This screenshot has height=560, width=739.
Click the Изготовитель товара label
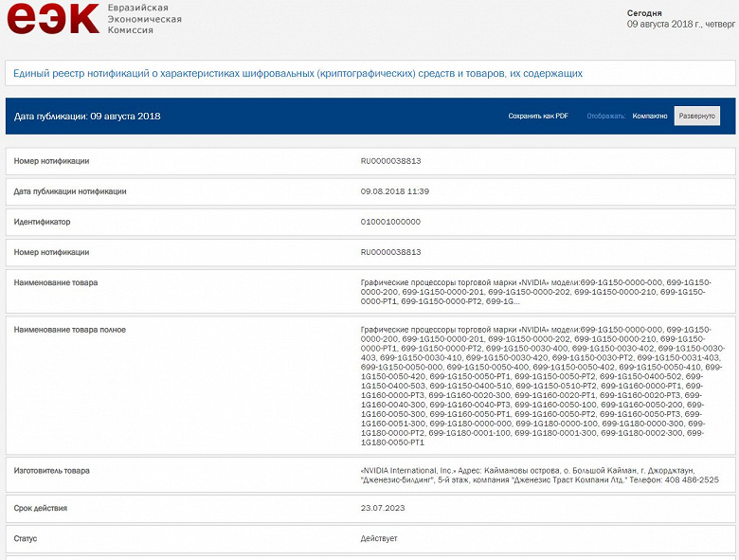point(51,471)
